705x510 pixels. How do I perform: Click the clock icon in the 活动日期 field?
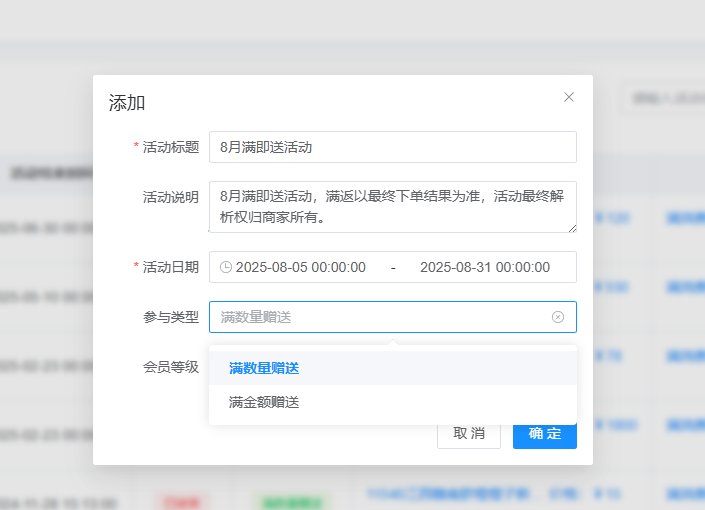226,267
